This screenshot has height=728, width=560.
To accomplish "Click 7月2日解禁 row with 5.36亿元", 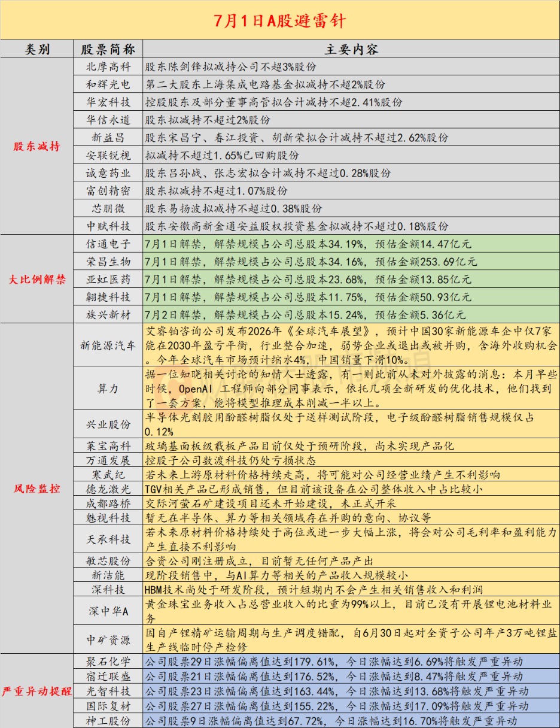I will tap(351, 314).
